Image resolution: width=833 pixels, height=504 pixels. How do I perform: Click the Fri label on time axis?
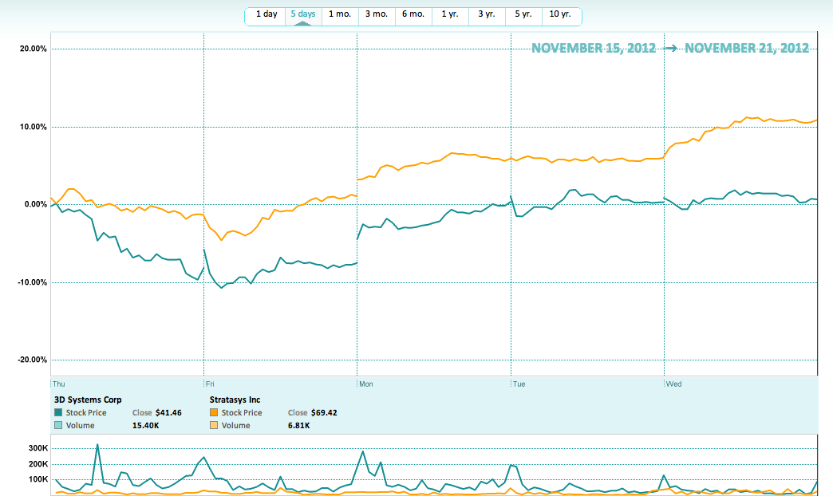(211, 384)
